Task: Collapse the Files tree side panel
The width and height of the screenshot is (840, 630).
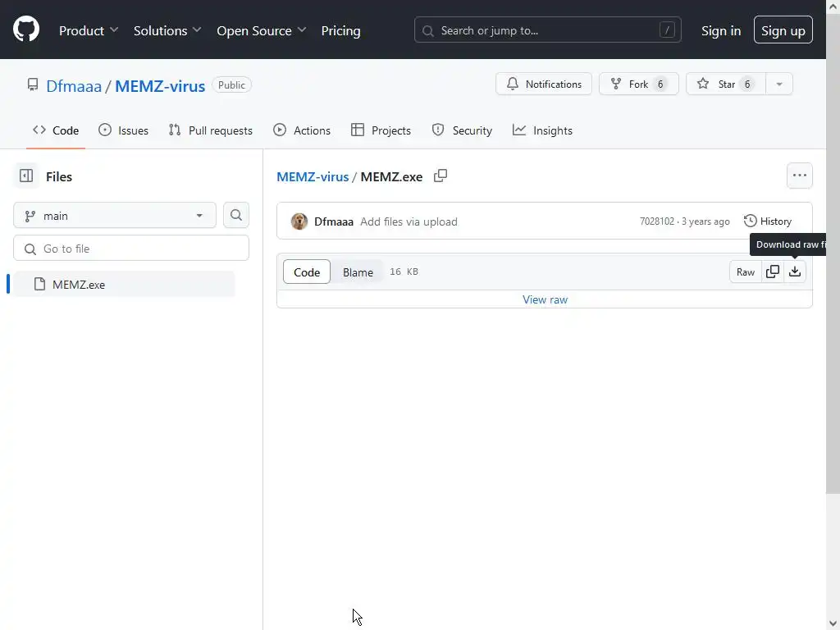Action: pos(26,176)
